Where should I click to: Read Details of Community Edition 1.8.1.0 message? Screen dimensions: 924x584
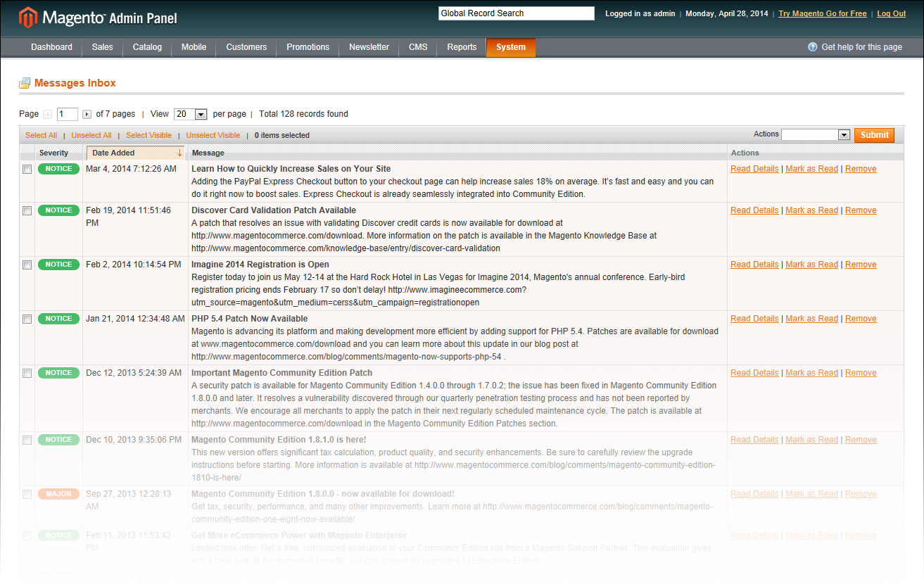click(x=754, y=440)
